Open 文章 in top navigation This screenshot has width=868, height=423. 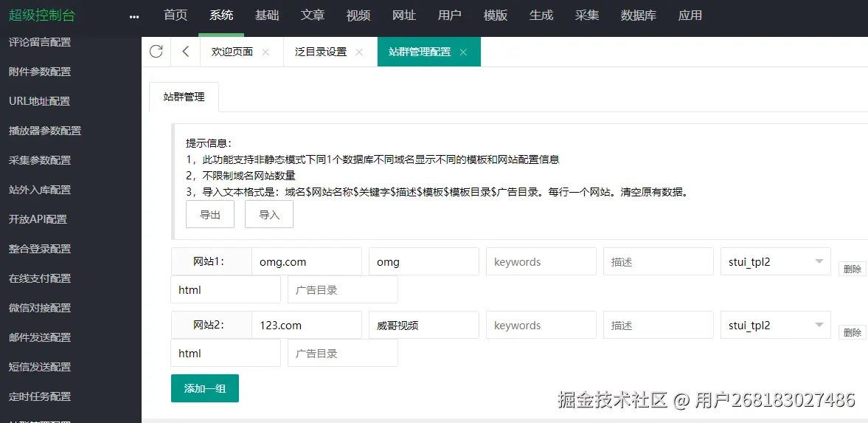point(313,16)
